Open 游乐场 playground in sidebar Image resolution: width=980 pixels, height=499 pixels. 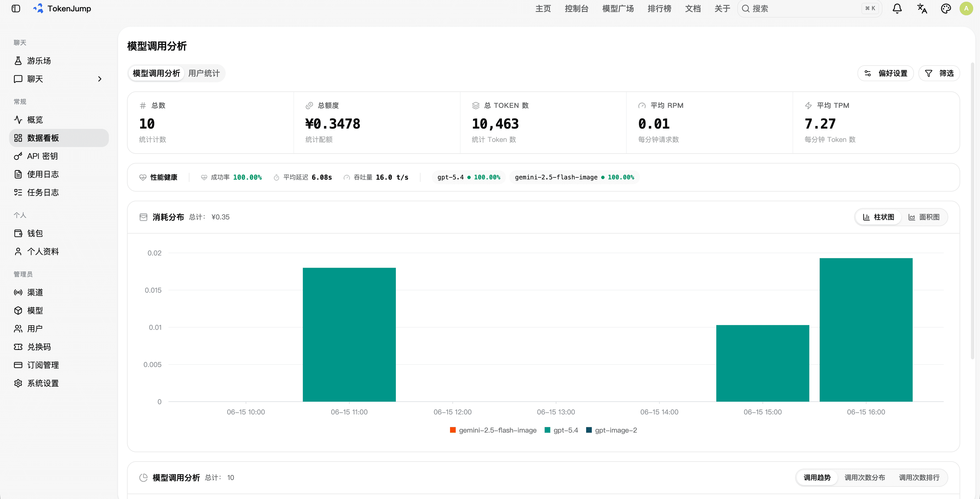click(59, 60)
